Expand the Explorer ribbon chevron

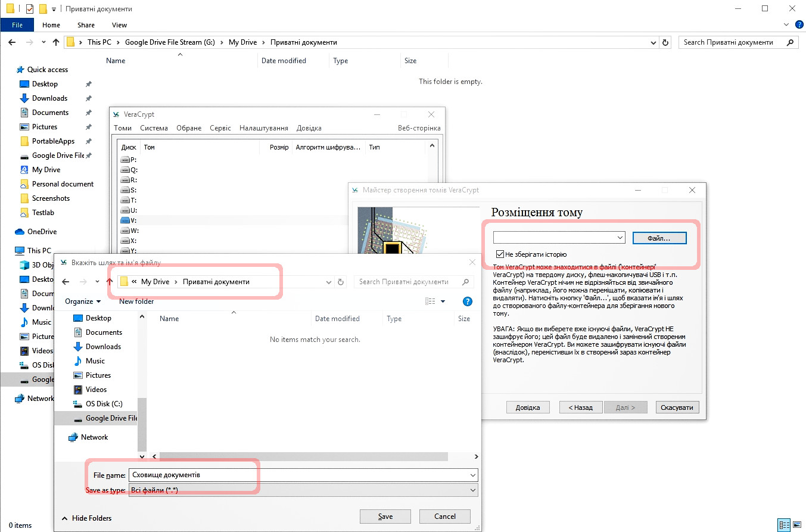tap(786, 25)
